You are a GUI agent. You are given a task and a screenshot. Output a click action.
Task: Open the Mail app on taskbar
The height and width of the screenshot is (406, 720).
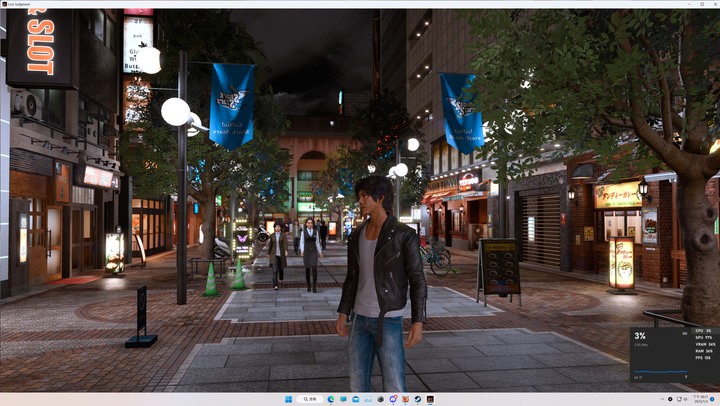coord(355,399)
